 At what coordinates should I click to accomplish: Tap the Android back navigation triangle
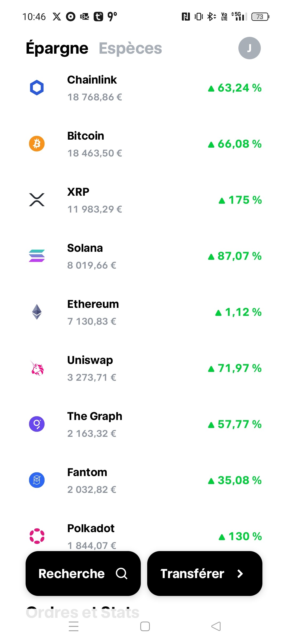tap(216, 626)
